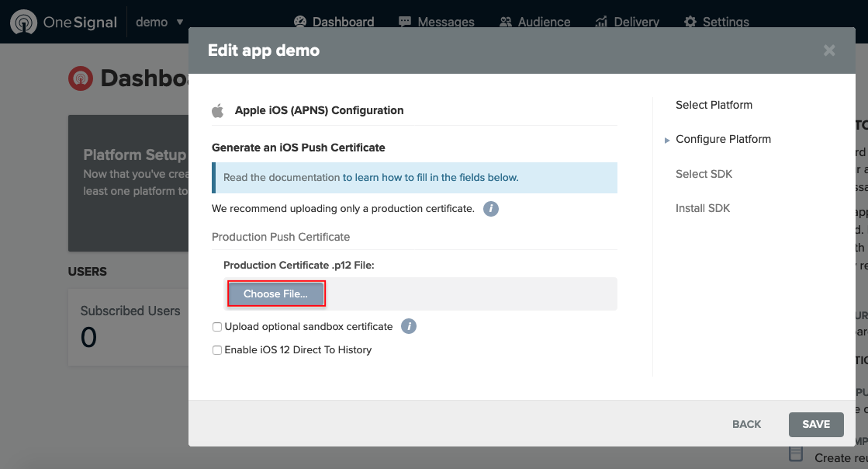Click the sandbox certificate info icon

coord(409,327)
